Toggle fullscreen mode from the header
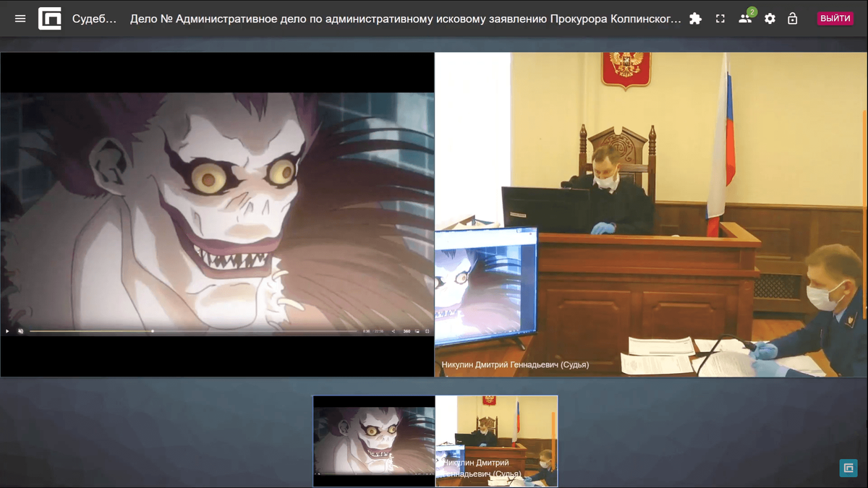Screen dimensions: 868x488 pos(720,19)
